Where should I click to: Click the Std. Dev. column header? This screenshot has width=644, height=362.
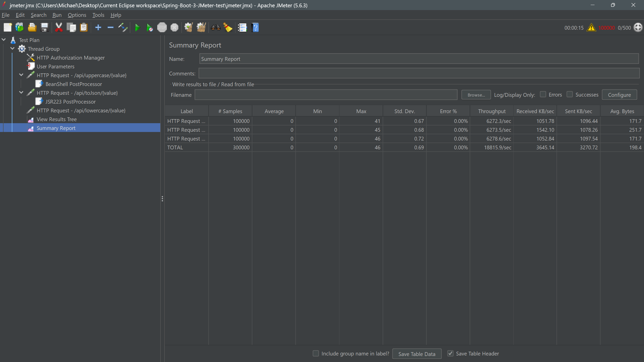click(x=405, y=111)
